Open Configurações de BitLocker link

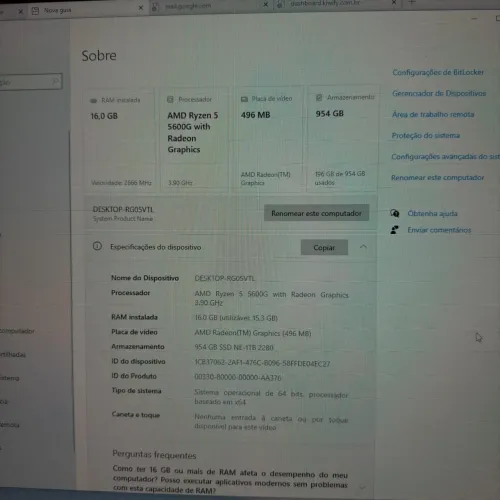point(438,72)
